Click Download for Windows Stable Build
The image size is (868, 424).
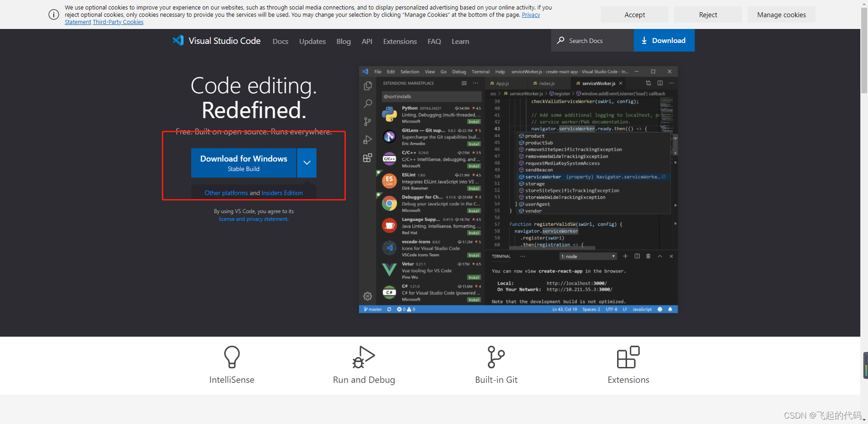point(244,163)
